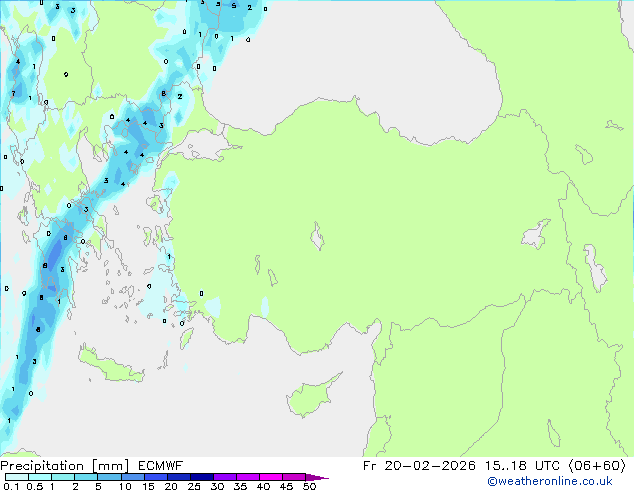This screenshot has height=490, width=634.
Task: Click the "ECMWF" model label
Action: (x=161, y=466)
